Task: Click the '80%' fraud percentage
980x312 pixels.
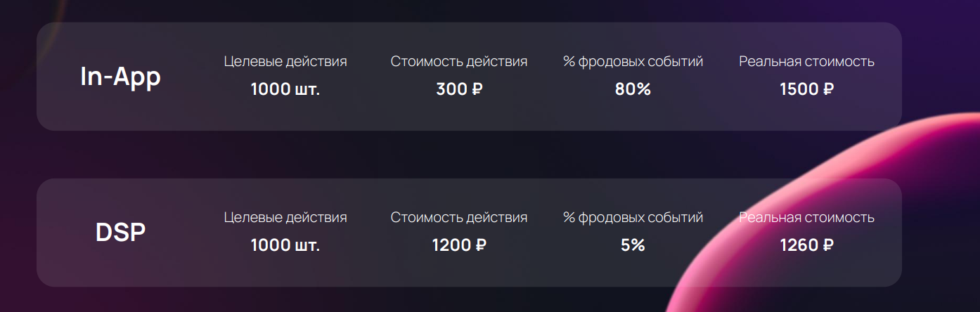Action: point(633,89)
